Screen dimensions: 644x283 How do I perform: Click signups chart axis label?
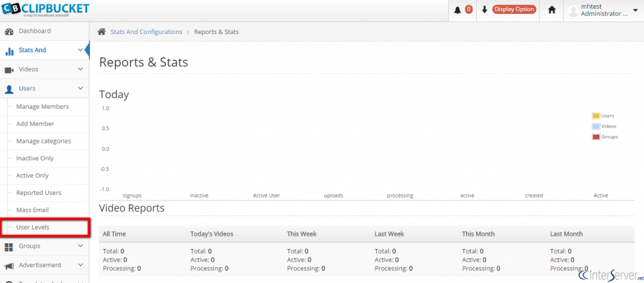[x=132, y=196]
